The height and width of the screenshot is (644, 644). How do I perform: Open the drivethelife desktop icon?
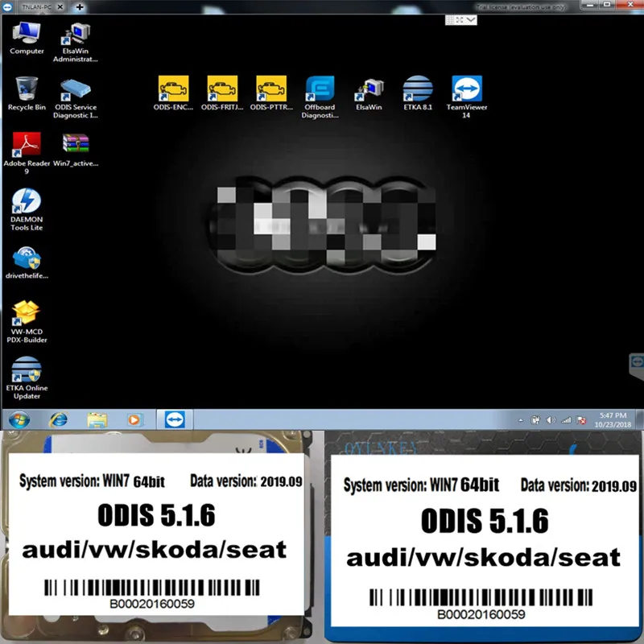pyautogui.click(x=27, y=263)
